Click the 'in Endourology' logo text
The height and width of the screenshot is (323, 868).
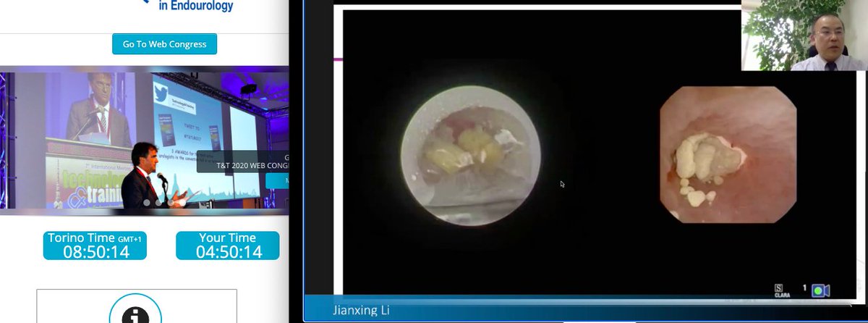coord(196,6)
